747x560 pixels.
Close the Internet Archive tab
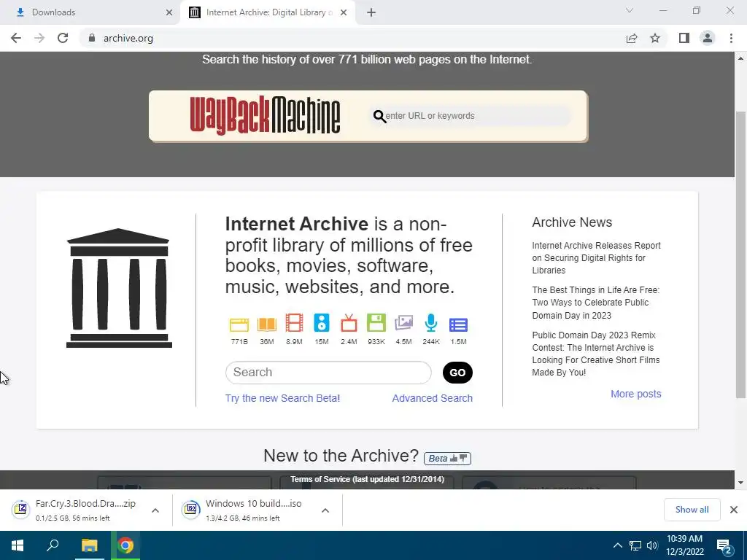pyautogui.click(x=344, y=12)
